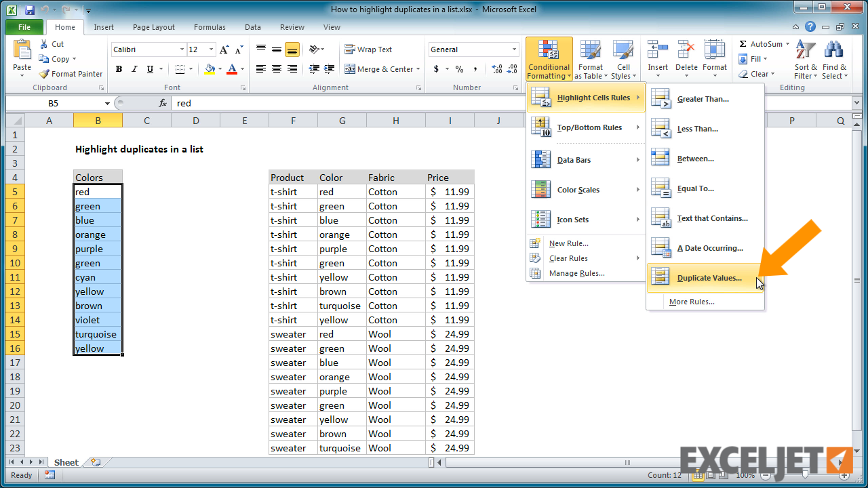Open Cell Styles gallery
This screenshot has width=868, height=488.
click(623, 59)
